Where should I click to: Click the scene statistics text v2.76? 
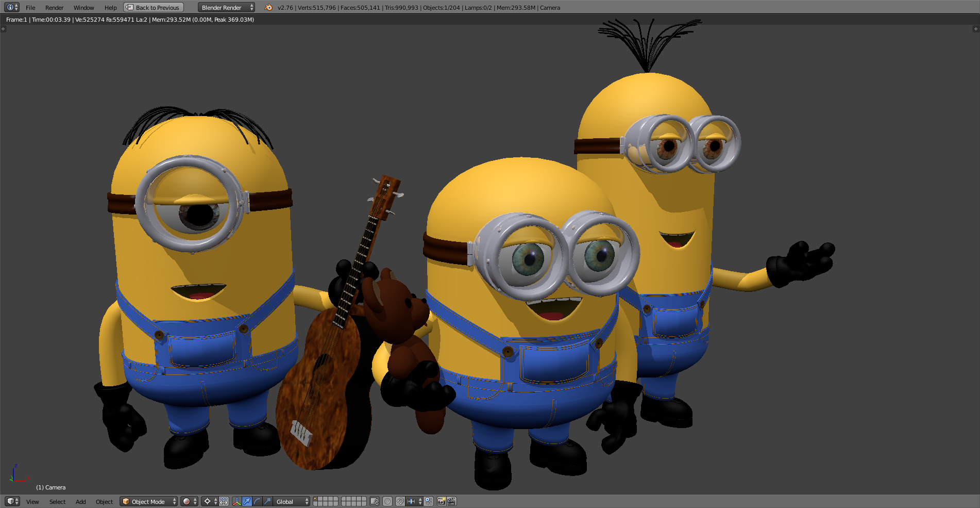pos(419,8)
